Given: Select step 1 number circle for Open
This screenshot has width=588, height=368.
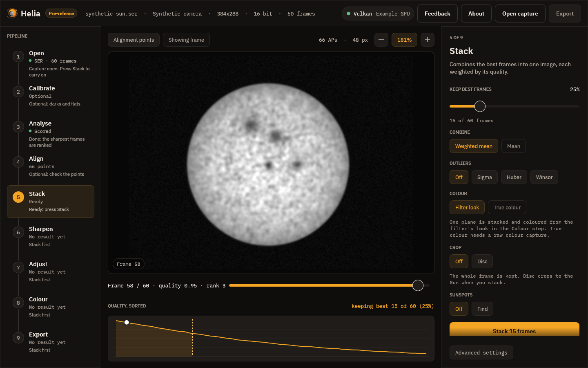Looking at the screenshot, I should point(18,56).
